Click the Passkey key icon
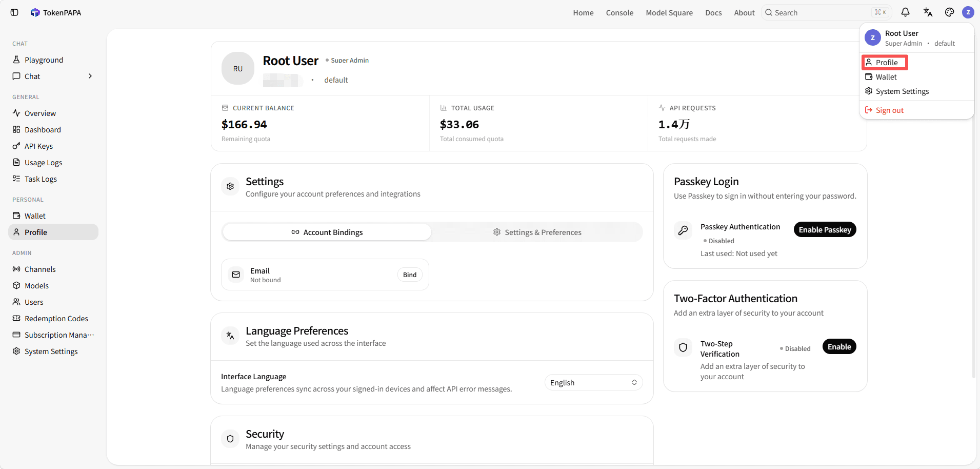 point(683,230)
